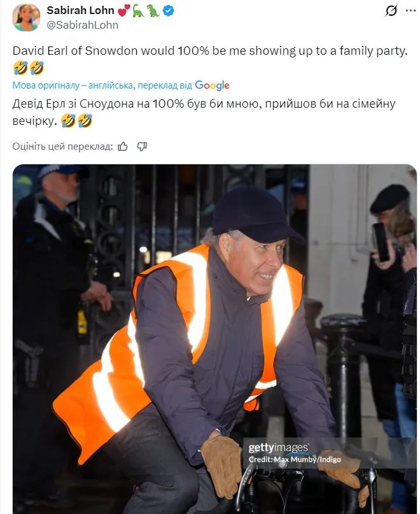The image size is (420, 514).
Task: Click the "Оцініть цей переклад" label
Action: click(x=62, y=146)
